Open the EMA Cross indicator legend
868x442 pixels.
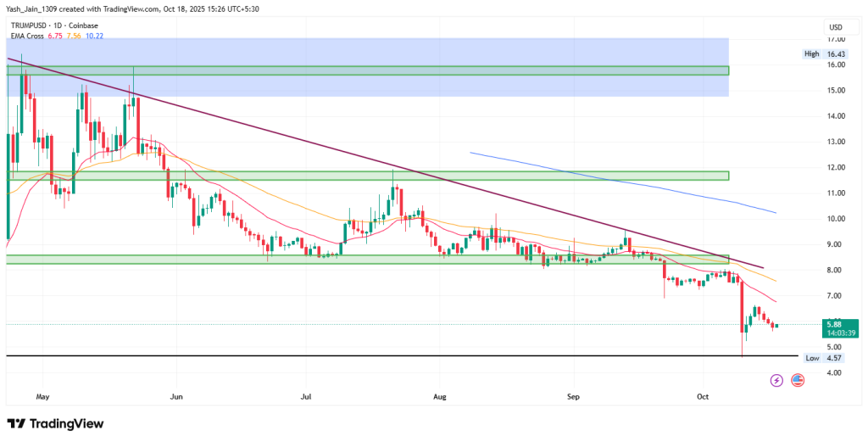click(x=30, y=36)
